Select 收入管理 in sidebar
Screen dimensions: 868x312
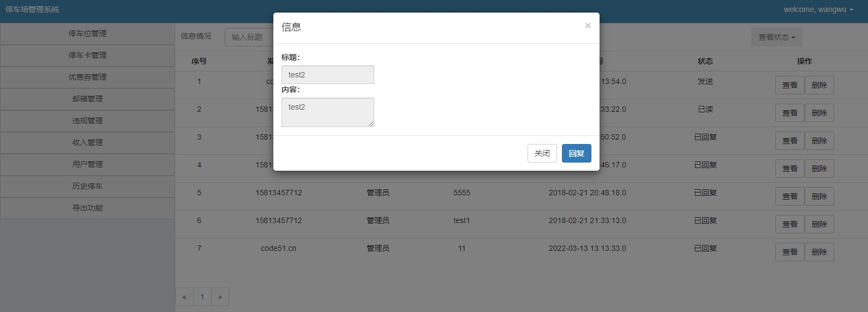click(87, 142)
